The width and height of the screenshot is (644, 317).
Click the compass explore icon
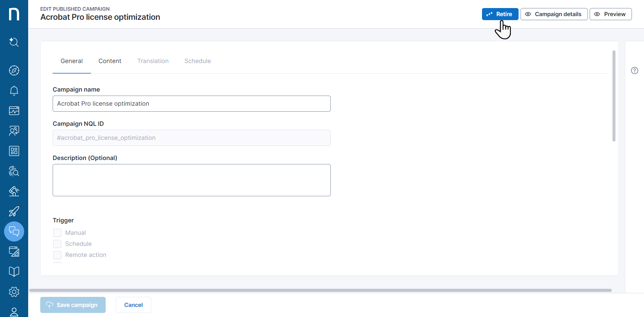[14, 70]
